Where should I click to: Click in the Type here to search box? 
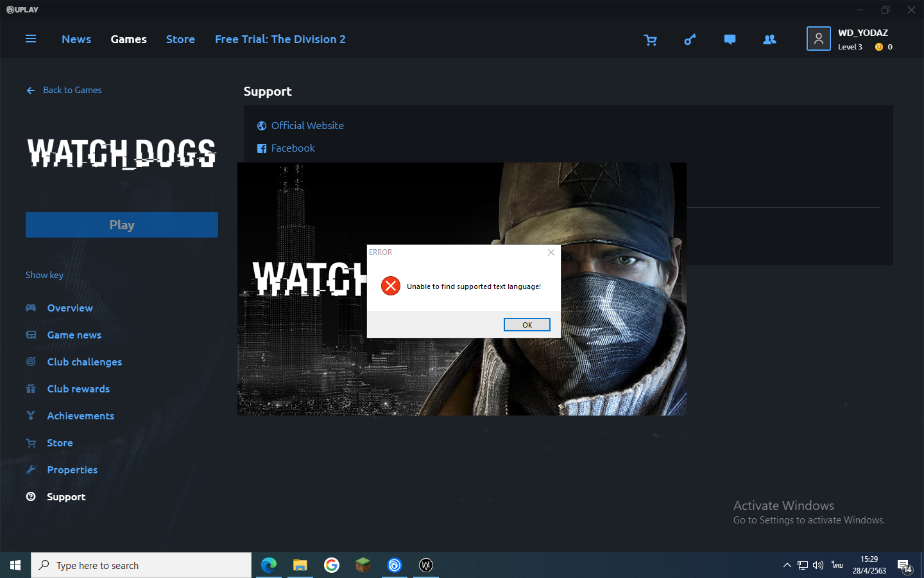pyautogui.click(x=141, y=565)
